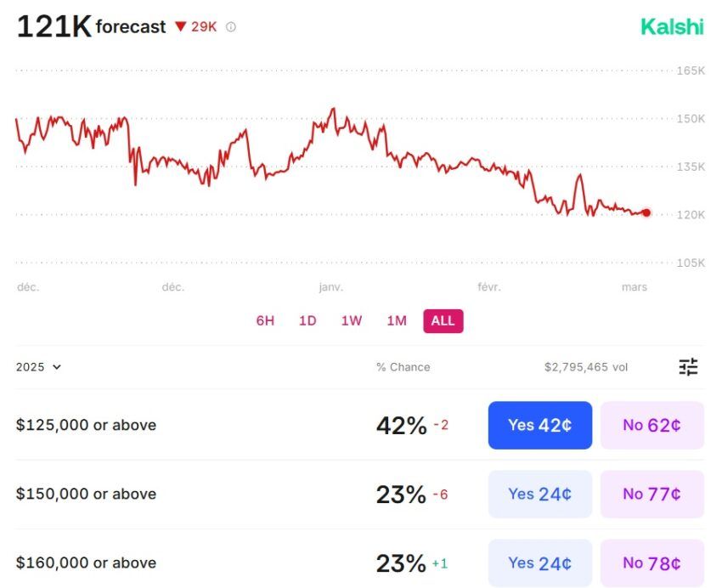Open the filter settings sliders icon
Viewport: 722px width, 588px height.
click(x=688, y=367)
